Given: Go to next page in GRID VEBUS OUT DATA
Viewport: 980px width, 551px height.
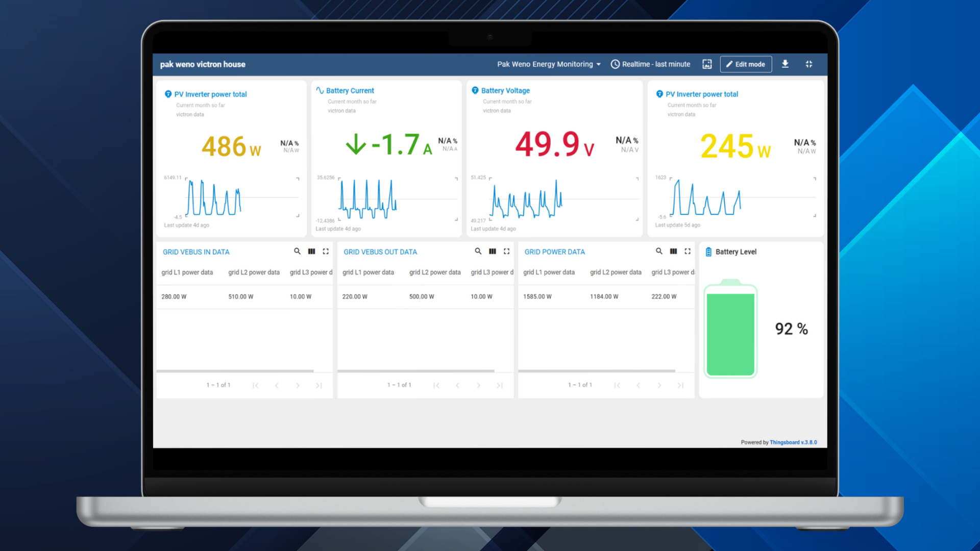Looking at the screenshot, I should pyautogui.click(x=479, y=386).
